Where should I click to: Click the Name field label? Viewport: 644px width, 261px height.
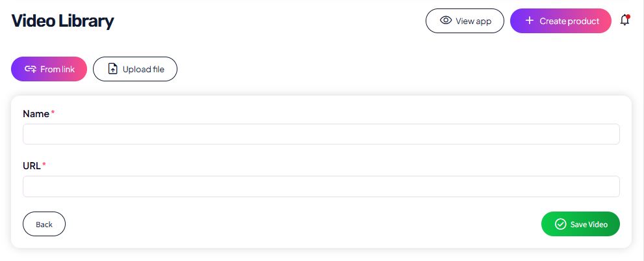(x=36, y=113)
